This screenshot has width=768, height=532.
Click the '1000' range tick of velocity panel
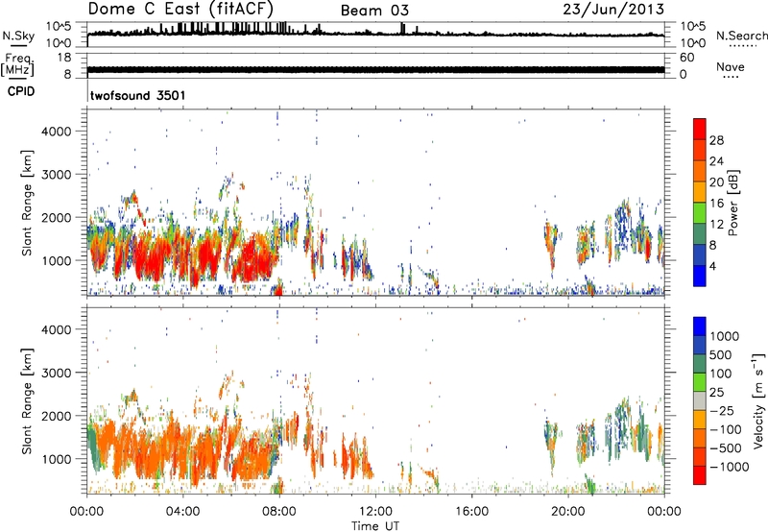coord(57,459)
